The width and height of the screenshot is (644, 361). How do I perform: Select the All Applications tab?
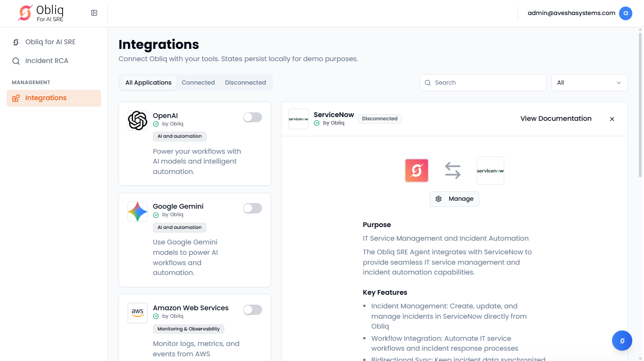[x=148, y=83]
